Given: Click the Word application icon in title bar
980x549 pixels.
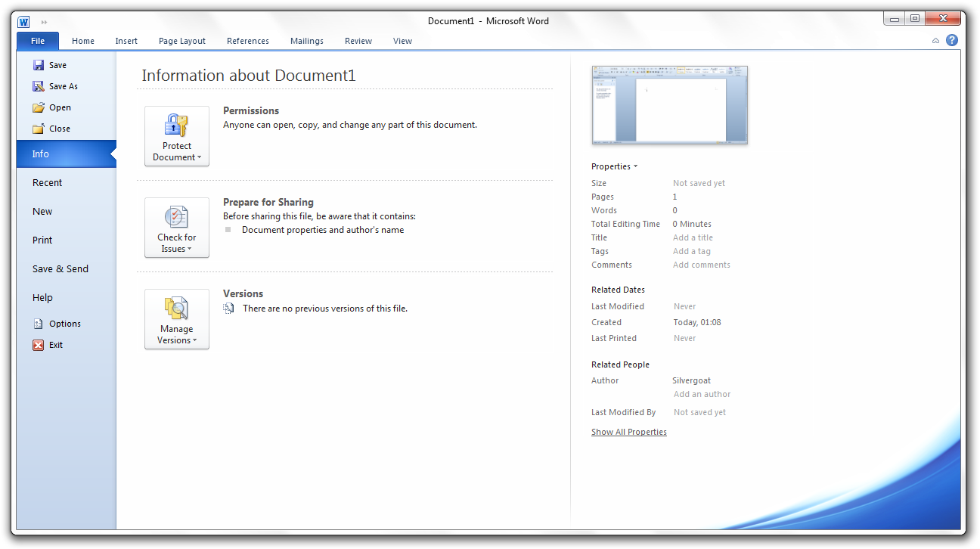Looking at the screenshot, I should tap(23, 22).
